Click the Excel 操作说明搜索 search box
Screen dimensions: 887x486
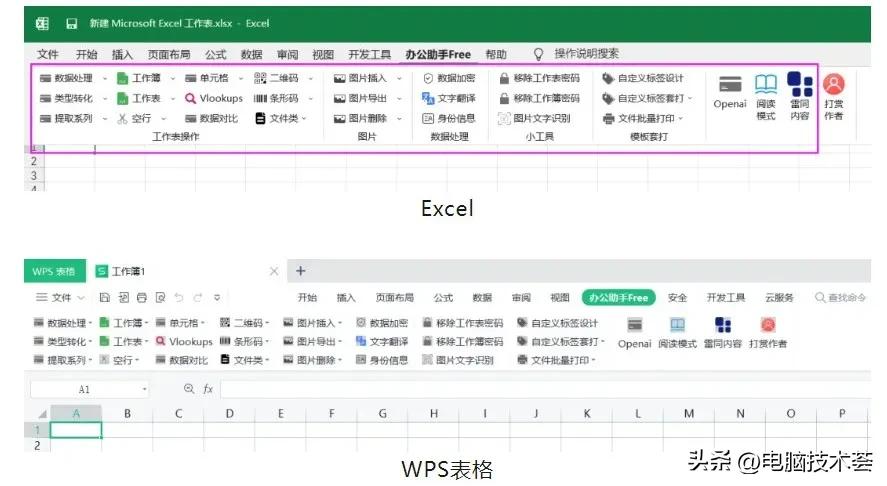coord(577,54)
